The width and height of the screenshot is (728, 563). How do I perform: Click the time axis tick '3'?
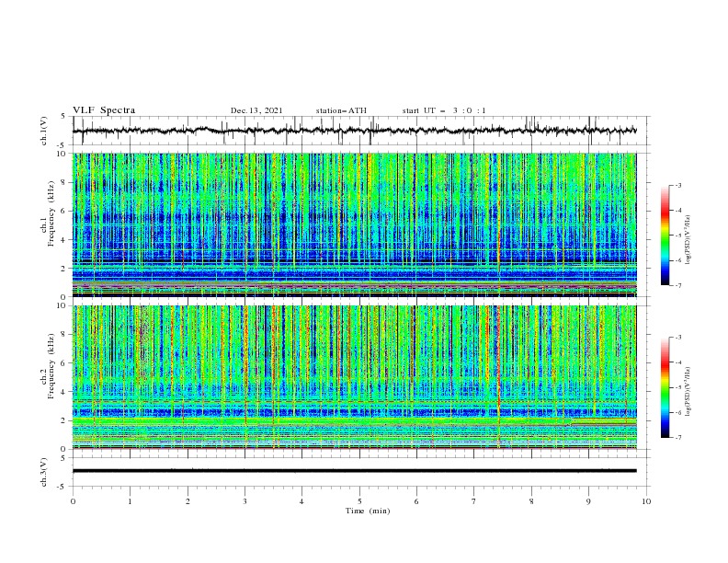(x=245, y=501)
